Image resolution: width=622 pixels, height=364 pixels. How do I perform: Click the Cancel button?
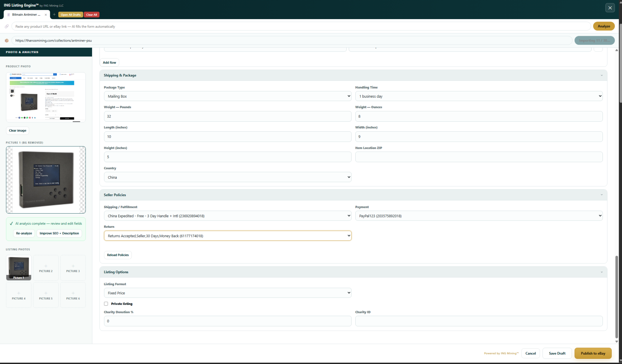[x=530, y=353]
